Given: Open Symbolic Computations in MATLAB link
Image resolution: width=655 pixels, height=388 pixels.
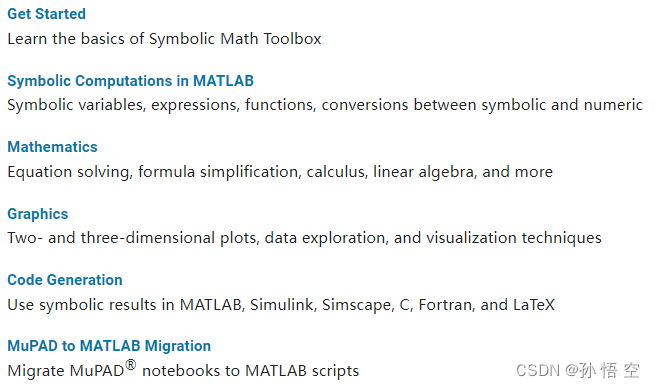Looking at the screenshot, I should pyautogui.click(x=130, y=81).
